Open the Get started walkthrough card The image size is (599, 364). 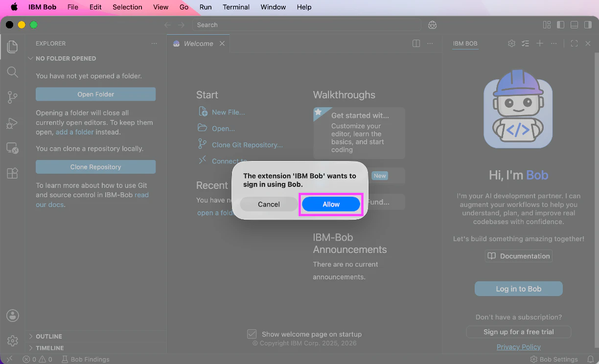pos(359,133)
